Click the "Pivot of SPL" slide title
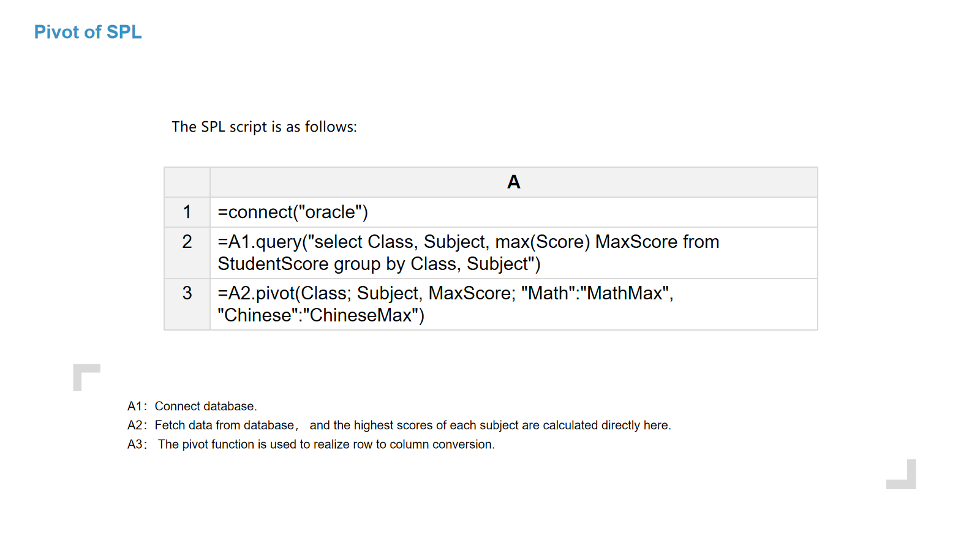Screen dimensions: 980x551 coord(88,32)
